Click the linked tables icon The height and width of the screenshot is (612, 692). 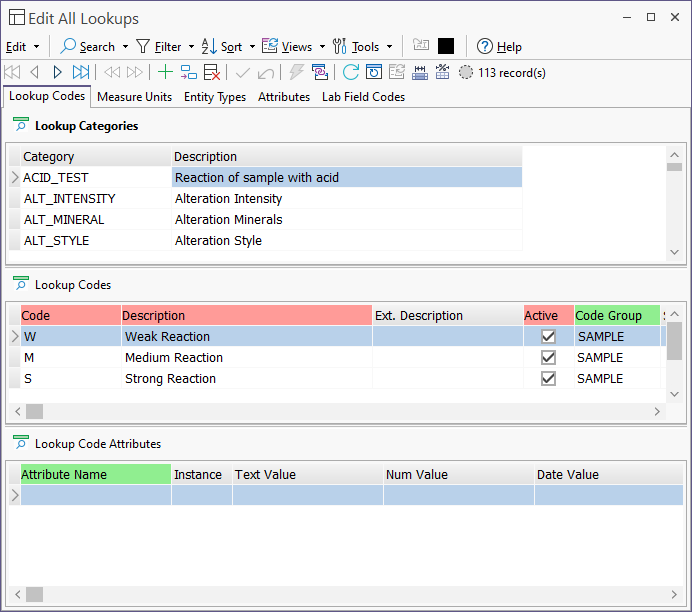coord(320,72)
